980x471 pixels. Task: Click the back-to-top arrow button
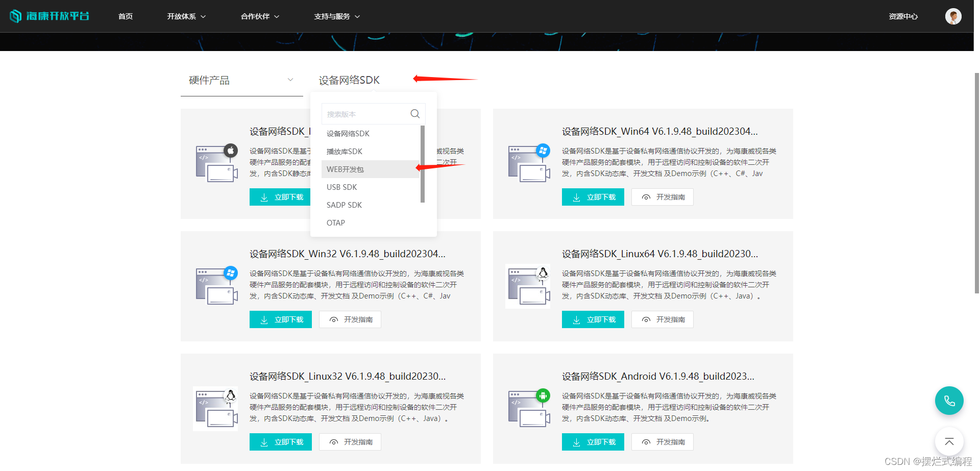[x=949, y=441]
